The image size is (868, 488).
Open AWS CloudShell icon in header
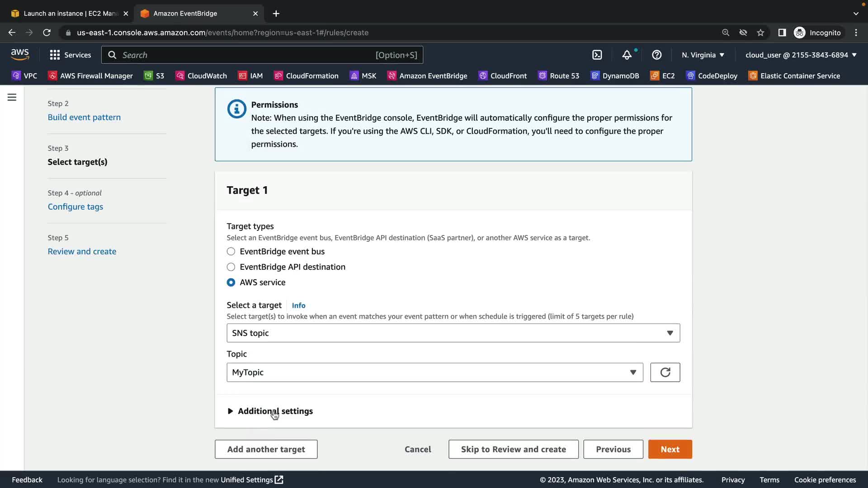597,55
